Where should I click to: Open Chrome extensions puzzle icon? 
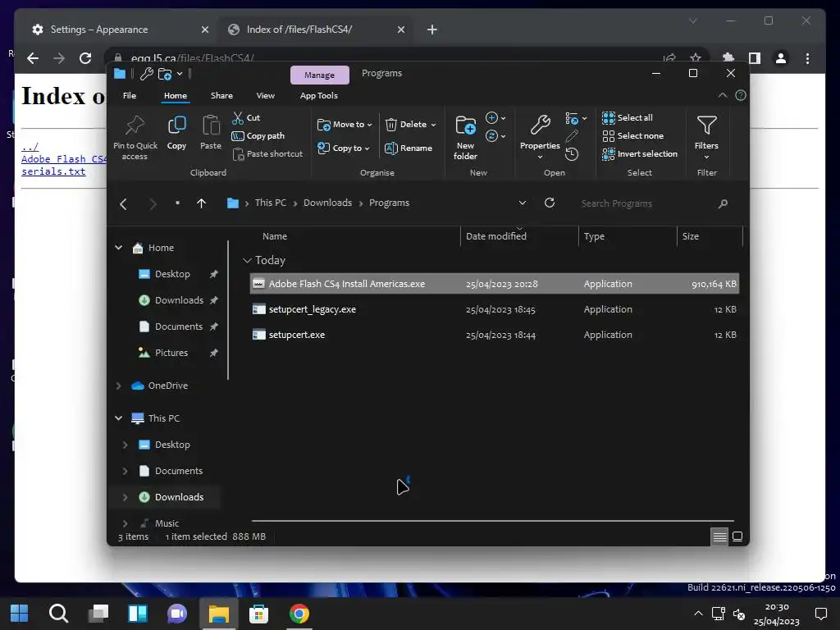click(728, 58)
